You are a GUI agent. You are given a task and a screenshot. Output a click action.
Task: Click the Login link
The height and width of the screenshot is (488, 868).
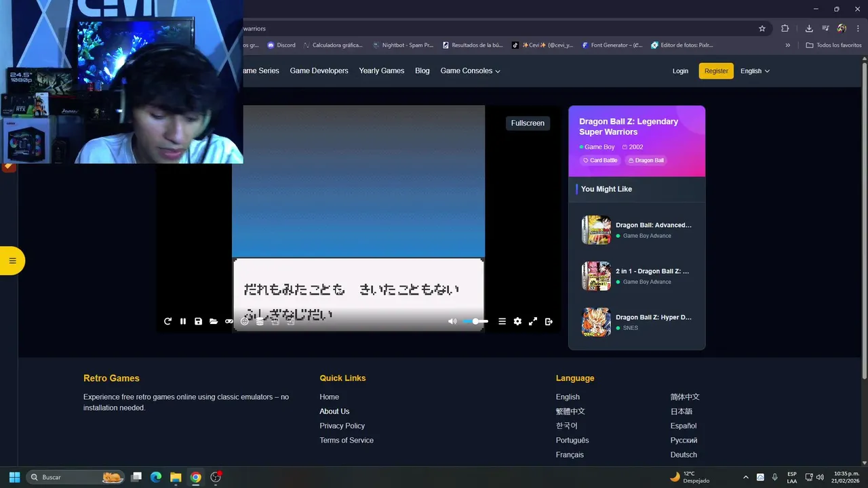pos(680,71)
